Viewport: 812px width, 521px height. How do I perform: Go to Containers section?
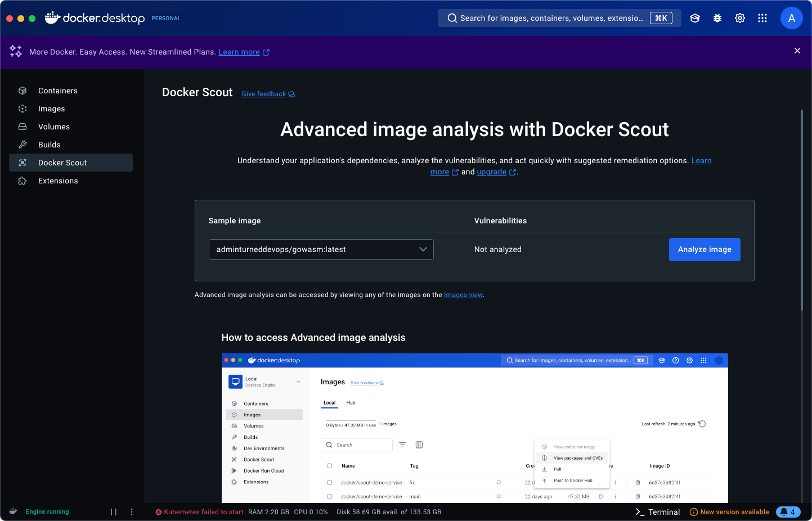pyautogui.click(x=71, y=91)
